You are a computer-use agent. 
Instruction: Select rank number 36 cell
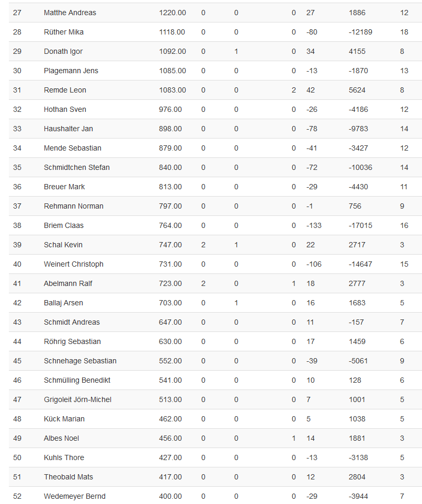(x=17, y=187)
